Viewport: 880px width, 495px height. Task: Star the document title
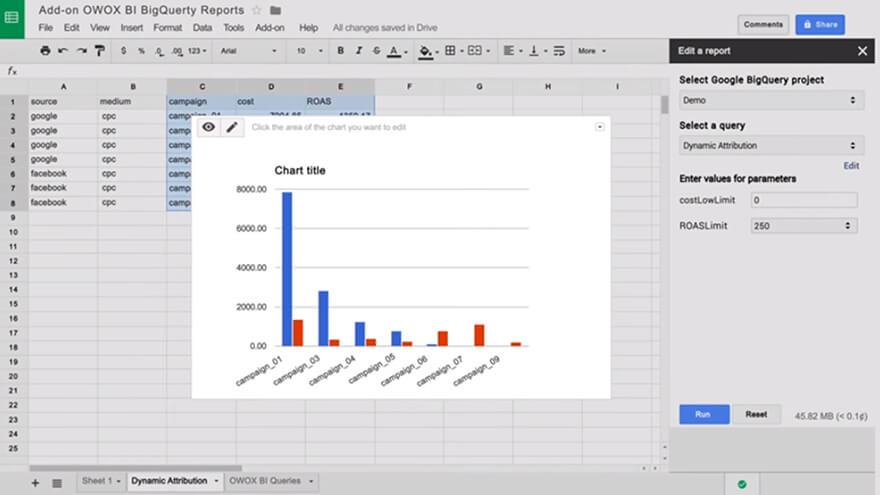[256, 10]
